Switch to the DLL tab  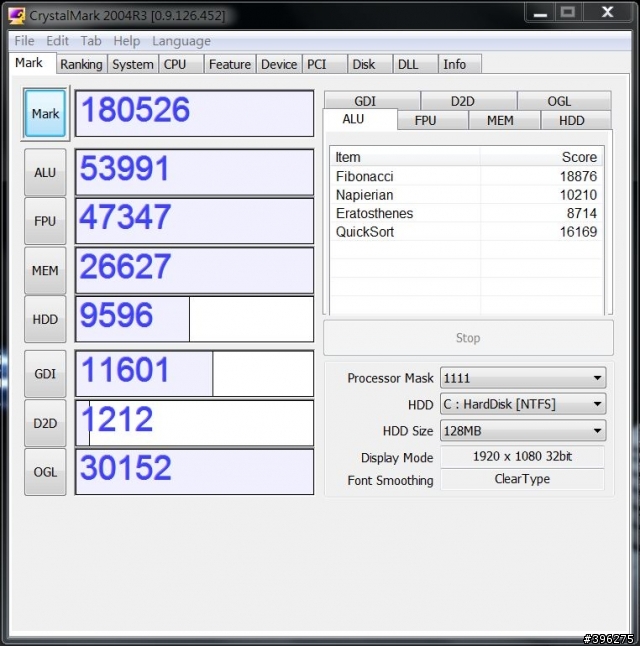415,64
